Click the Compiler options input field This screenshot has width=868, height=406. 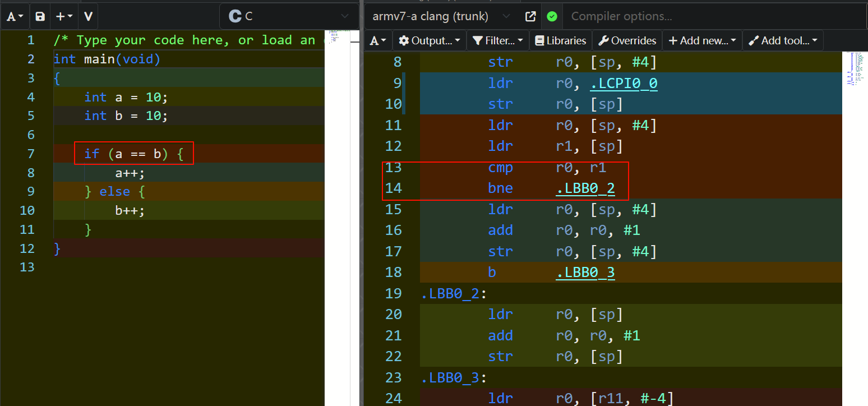pos(712,16)
